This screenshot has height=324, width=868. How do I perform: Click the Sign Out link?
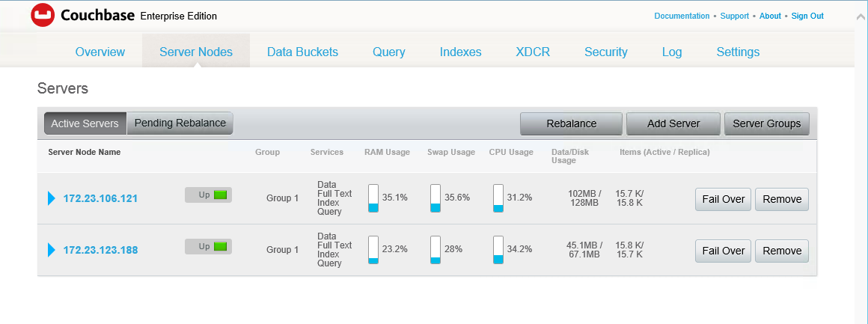[807, 16]
